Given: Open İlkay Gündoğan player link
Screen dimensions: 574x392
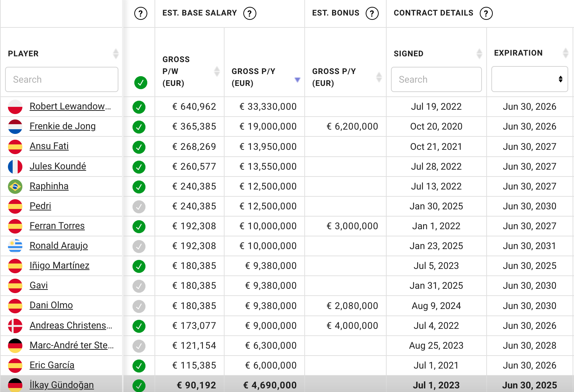Looking at the screenshot, I should click(x=62, y=385).
